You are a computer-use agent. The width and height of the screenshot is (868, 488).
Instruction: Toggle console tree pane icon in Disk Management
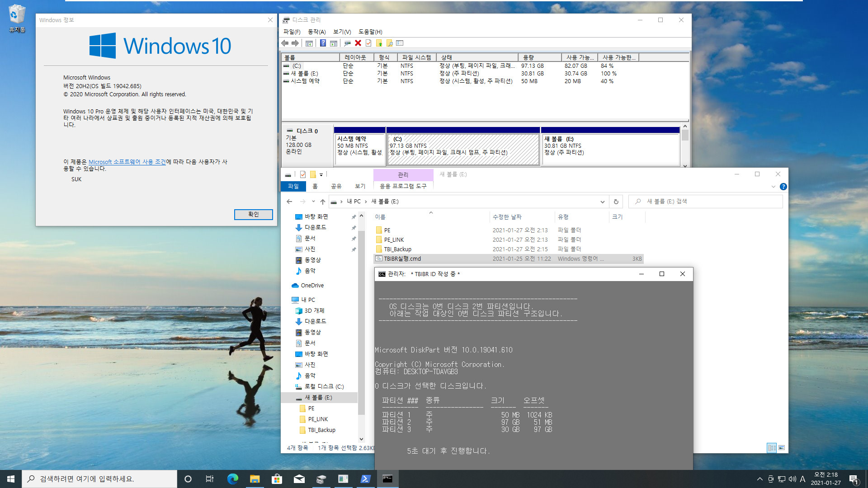309,43
